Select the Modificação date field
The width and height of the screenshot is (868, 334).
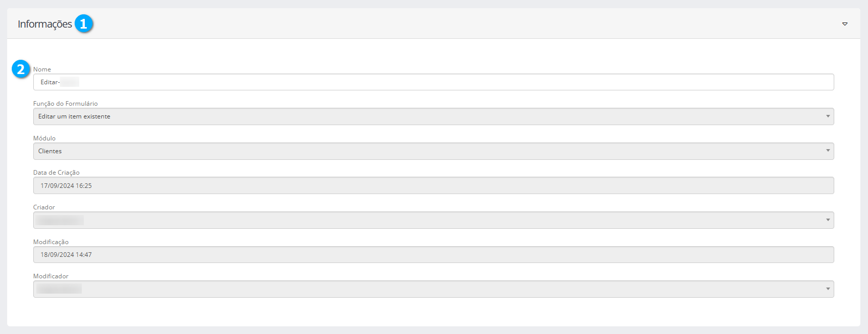tap(433, 254)
